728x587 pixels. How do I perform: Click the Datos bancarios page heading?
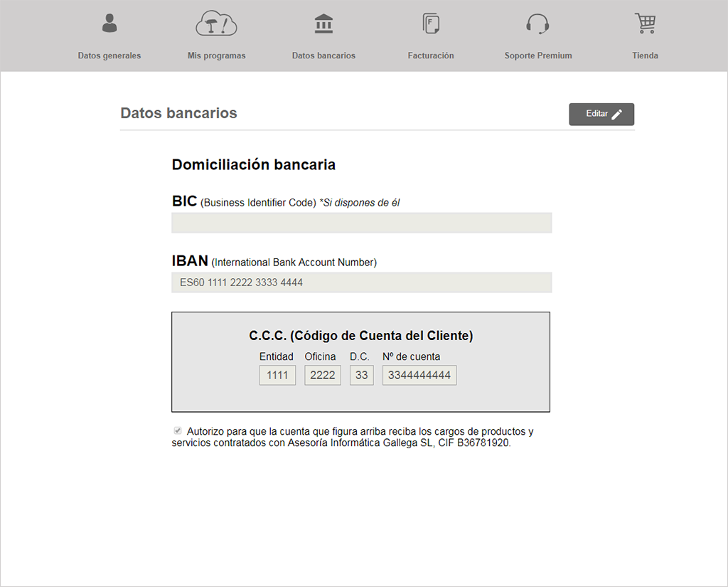click(x=178, y=113)
